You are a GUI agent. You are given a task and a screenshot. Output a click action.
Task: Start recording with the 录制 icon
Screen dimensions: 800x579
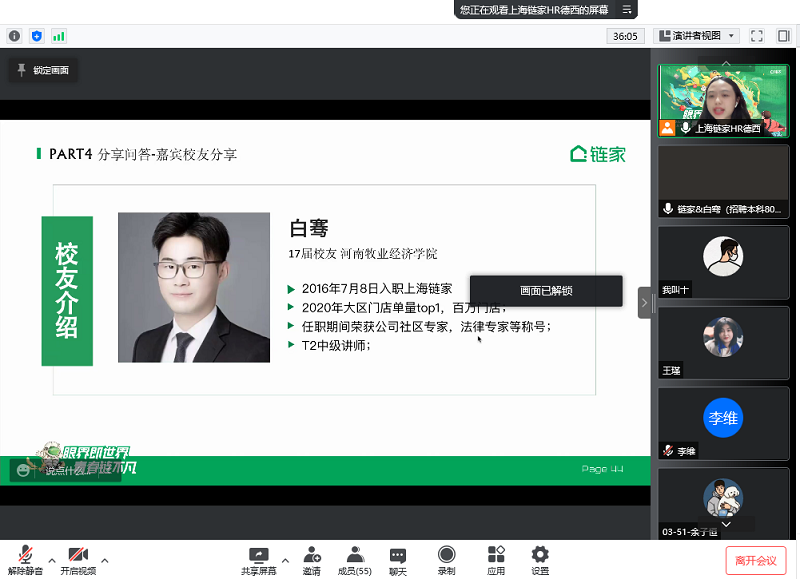[446, 556]
